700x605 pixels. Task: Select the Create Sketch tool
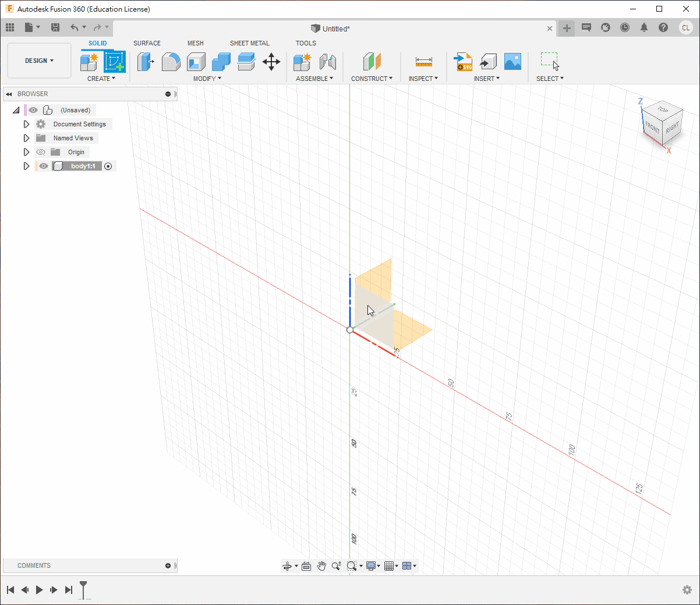click(x=115, y=61)
